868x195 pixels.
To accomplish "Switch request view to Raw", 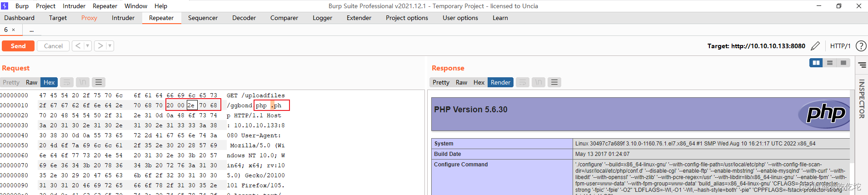I will [31, 82].
